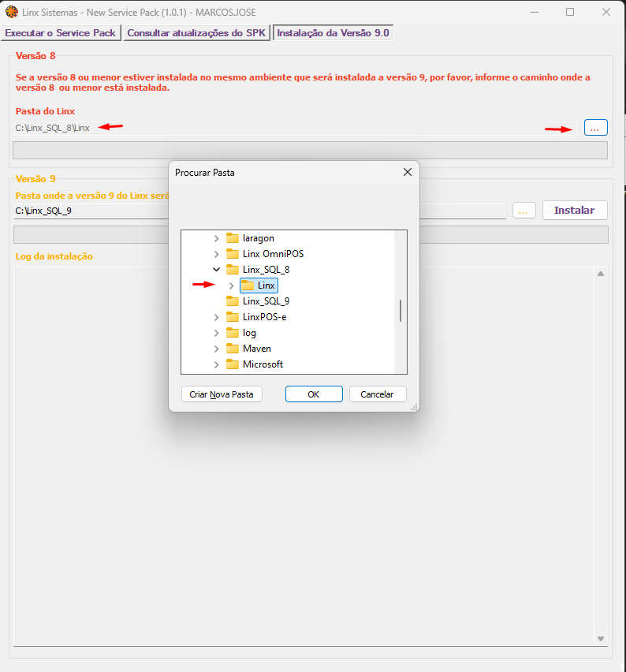Screen dimensions: 626x672
Task: Click the Microsoft folder icon
Action: (233, 364)
